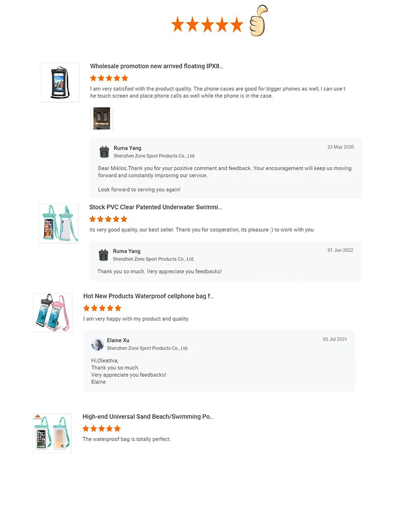Open 'Wholesale promotion new arrived floating IPX8' title
This screenshot has height=525, width=420.
(156, 66)
